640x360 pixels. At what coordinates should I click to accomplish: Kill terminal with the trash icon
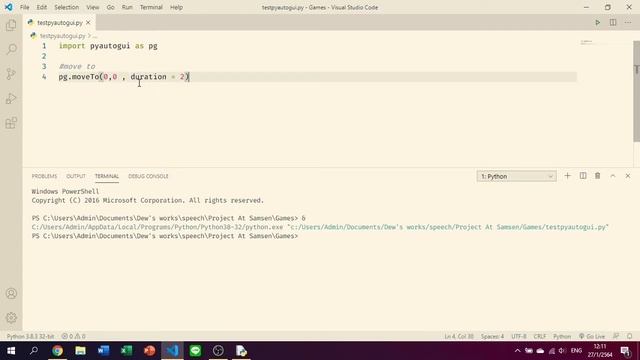pyautogui.click(x=598, y=176)
